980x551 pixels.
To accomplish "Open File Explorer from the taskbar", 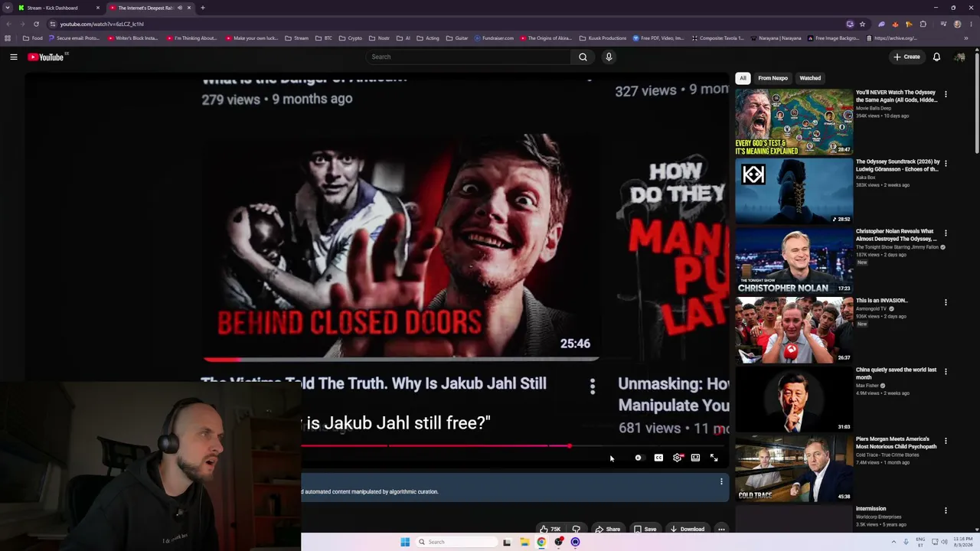I will tap(524, 542).
